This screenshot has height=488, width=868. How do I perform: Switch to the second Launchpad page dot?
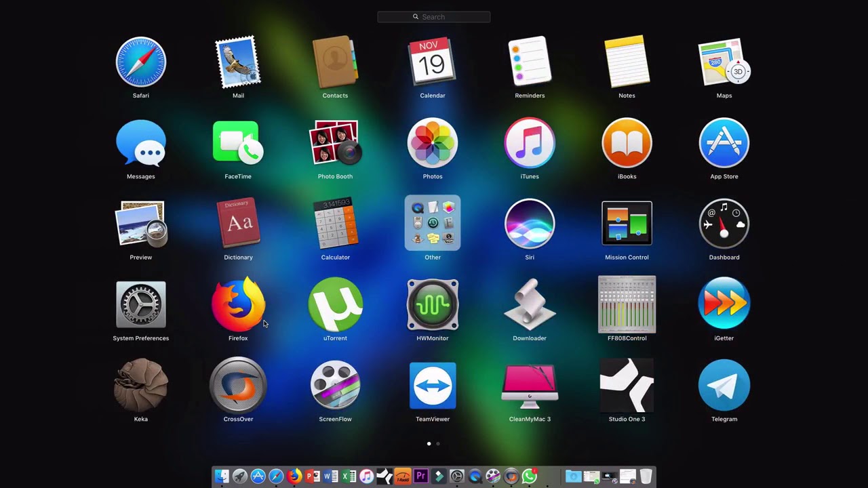pyautogui.click(x=438, y=444)
